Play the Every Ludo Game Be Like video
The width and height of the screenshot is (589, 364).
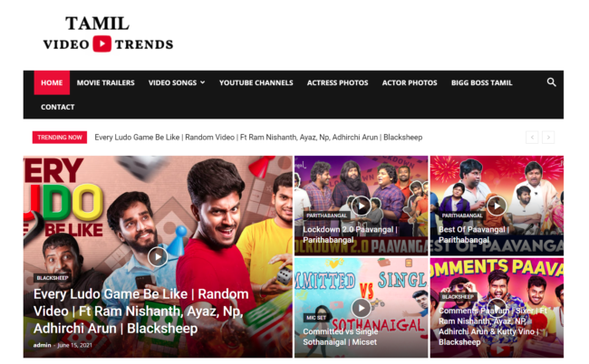(x=158, y=256)
